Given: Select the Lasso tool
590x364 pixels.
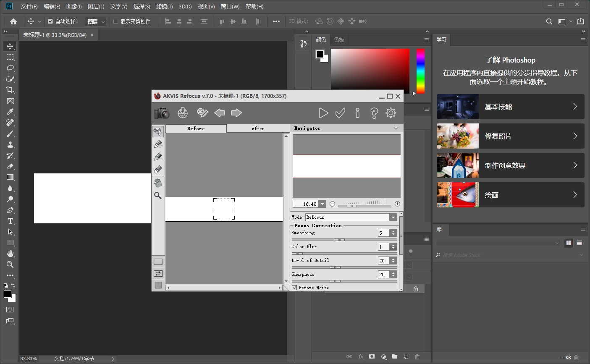Looking at the screenshot, I should point(10,68).
